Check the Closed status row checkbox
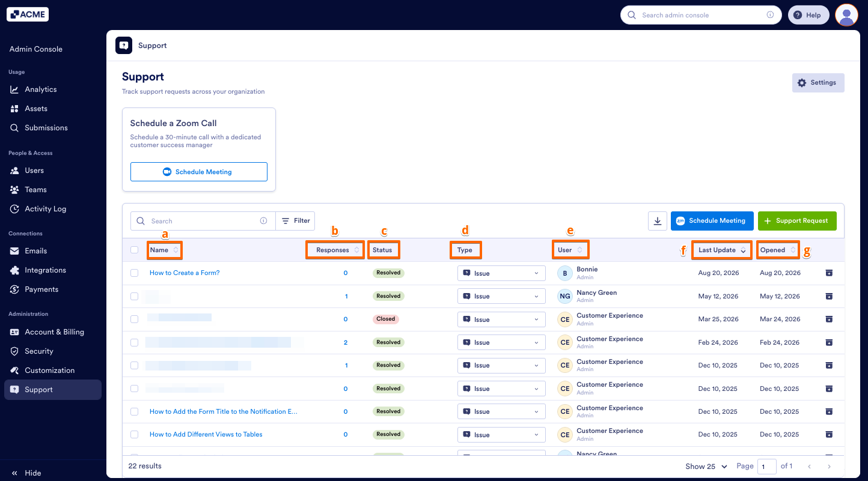This screenshot has height=481, width=868. pyautogui.click(x=135, y=319)
